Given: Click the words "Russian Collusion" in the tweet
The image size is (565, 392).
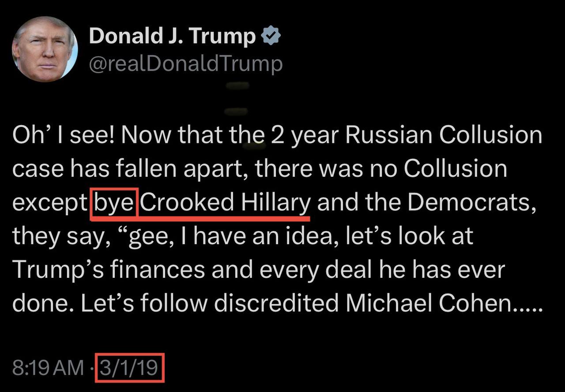Looking at the screenshot, I should pos(443,135).
